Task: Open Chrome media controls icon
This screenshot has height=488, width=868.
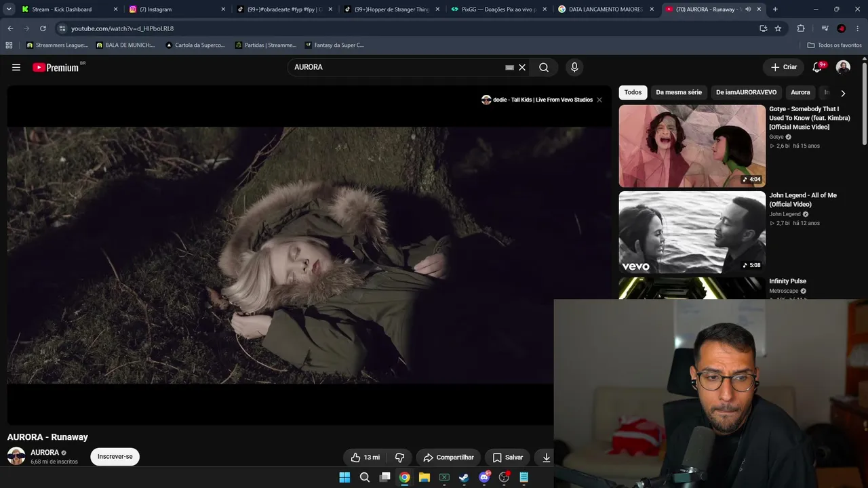Action: [825, 28]
